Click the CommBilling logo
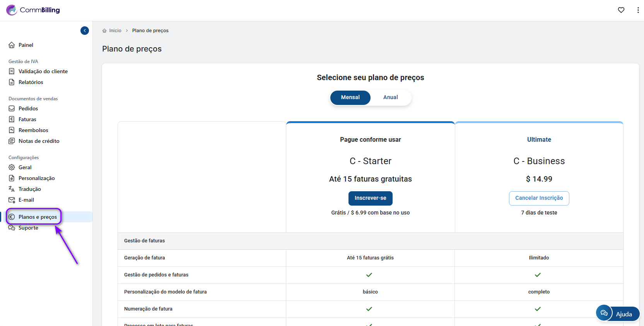644x326 pixels. pyautogui.click(x=33, y=10)
